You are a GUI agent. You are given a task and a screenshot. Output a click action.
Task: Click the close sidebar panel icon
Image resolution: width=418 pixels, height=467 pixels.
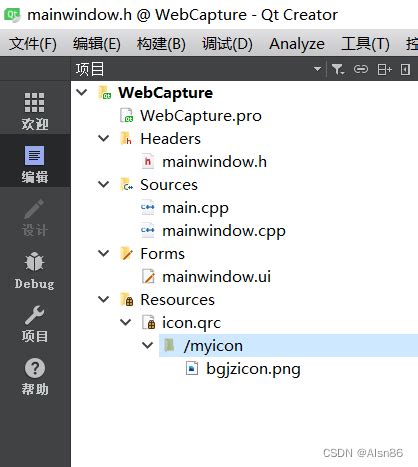405,69
